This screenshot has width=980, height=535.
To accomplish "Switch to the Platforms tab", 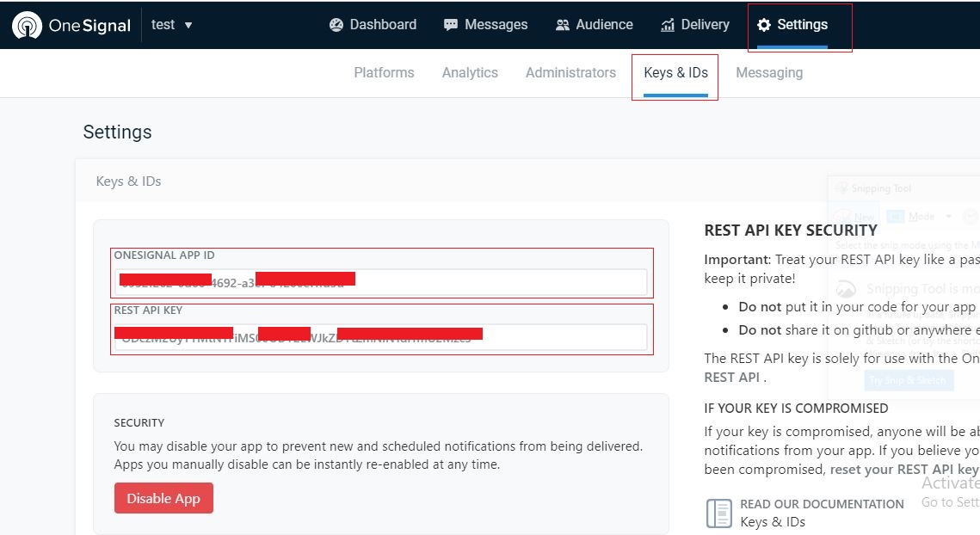I will [384, 73].
